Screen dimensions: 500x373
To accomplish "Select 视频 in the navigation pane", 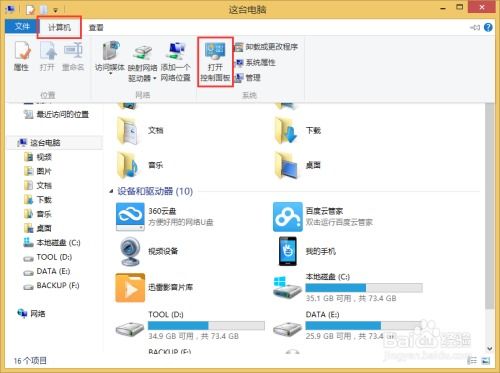I will (x=38, y=157).
